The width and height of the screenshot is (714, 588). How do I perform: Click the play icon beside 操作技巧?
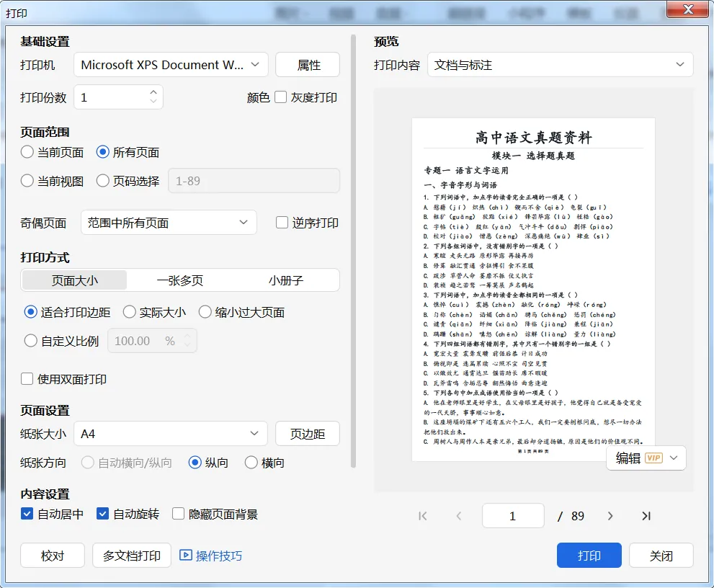click(185, 555)
